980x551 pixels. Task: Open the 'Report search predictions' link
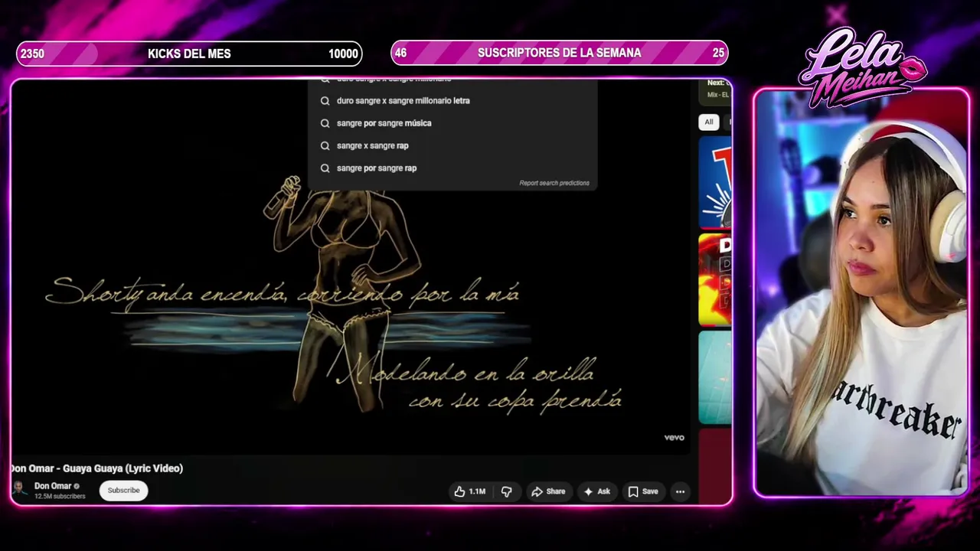tap(554, 183)
